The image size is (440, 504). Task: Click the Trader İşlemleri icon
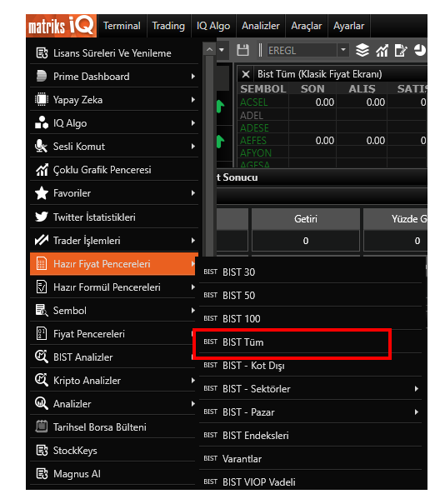[42, 240]
